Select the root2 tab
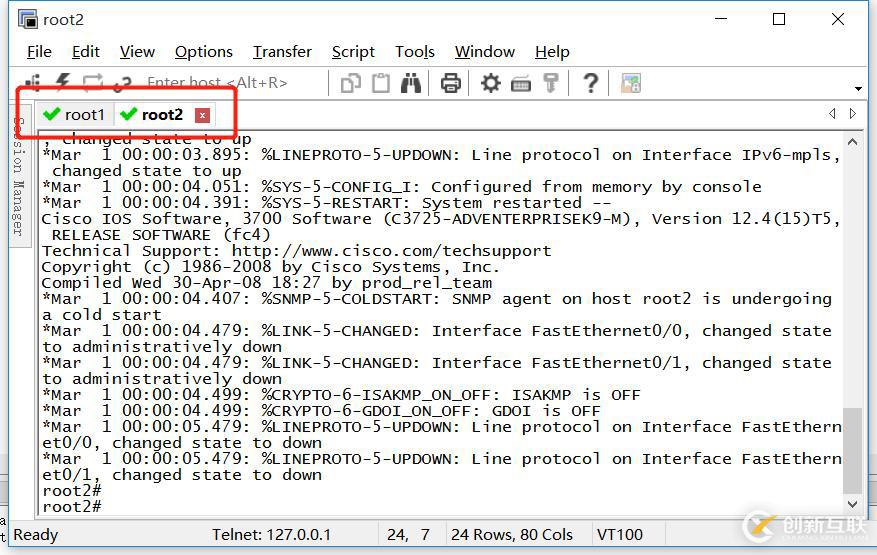Screen dimensions: 877x555 (152, 115)
